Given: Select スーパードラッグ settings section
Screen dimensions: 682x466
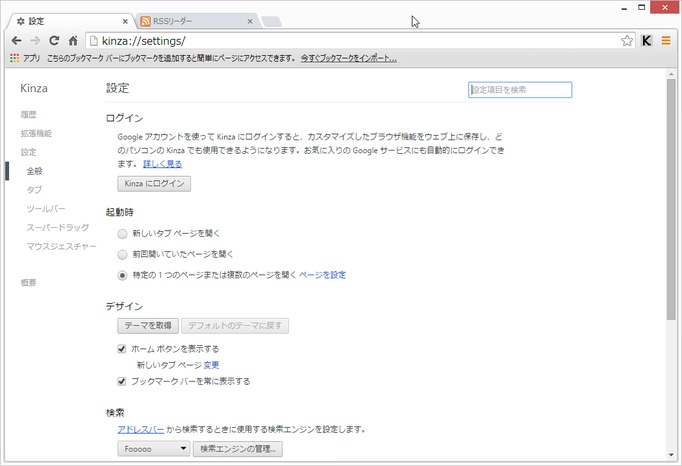Looking at the screenshot, I should [x=58, y=228].
